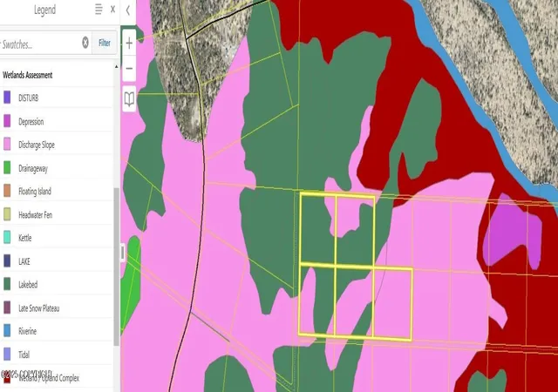Open the Legend panel hamburger menu
558x392 pixels.
coord(99,10)
